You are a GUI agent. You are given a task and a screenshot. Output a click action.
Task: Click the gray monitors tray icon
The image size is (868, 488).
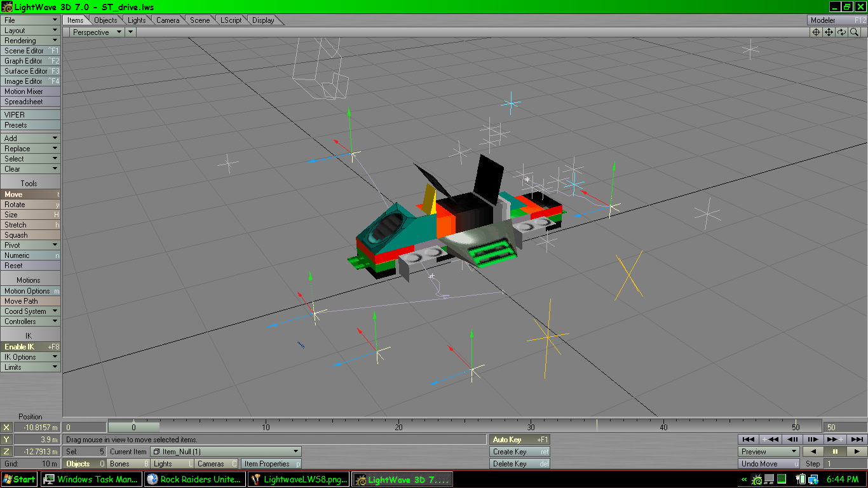(x=769, y=479)
